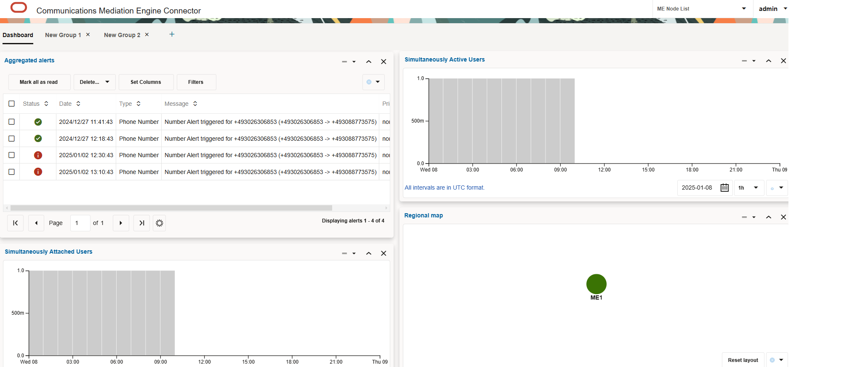Go to last page of alerts

(x=142, y=223)
